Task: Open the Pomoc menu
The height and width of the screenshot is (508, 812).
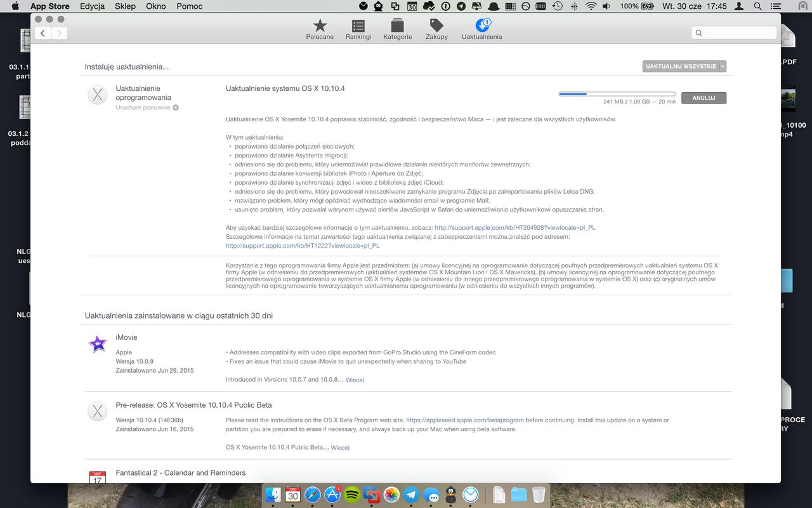Action: (190, 6)
